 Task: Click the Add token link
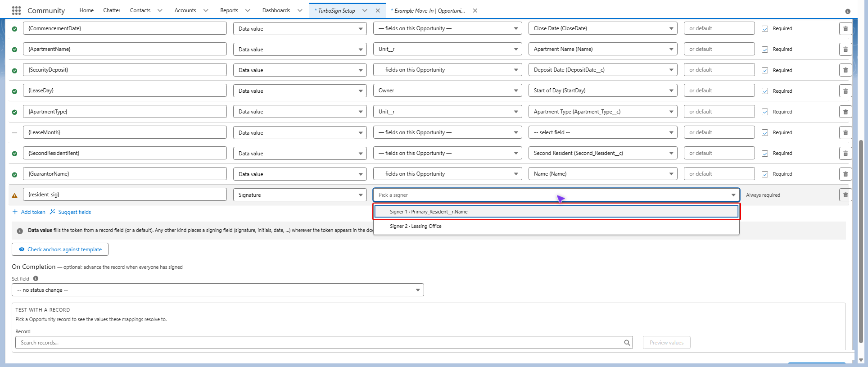(x=29, y=212)
